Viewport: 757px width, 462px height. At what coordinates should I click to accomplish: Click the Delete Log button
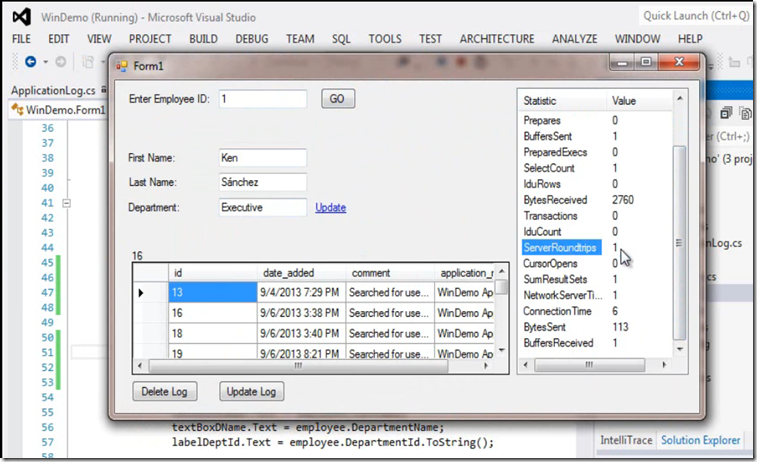pos(165,392)
